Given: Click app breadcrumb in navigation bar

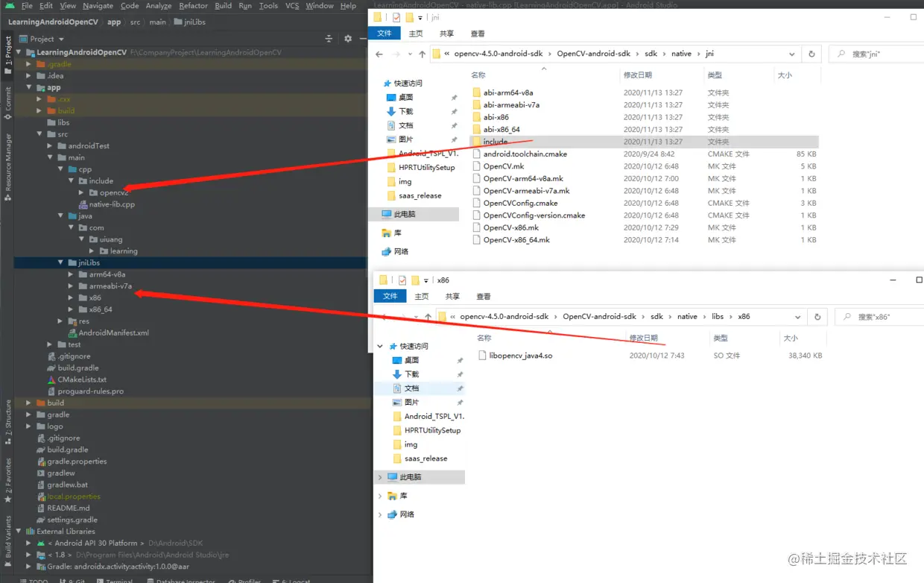Looking at the screenshot, I should tap(114, 22).
